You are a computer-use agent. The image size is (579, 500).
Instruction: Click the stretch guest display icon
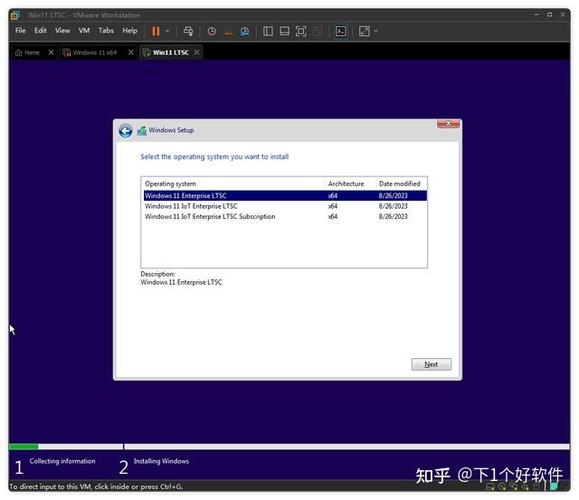tap(364, 31)
